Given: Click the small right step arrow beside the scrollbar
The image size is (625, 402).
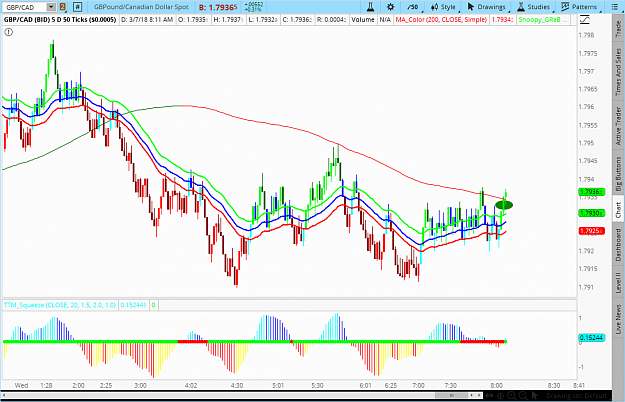Looking at the screenshot, I should point(479,395).
